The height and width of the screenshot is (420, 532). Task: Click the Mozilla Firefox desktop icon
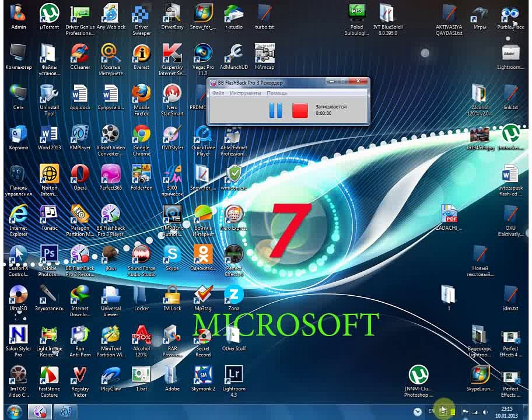(x=142, y=100)
